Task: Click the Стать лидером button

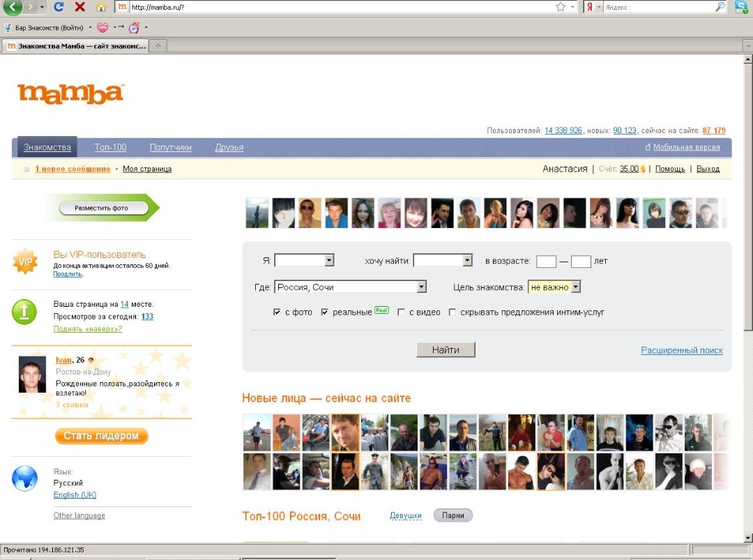Action: coord(101,436)
